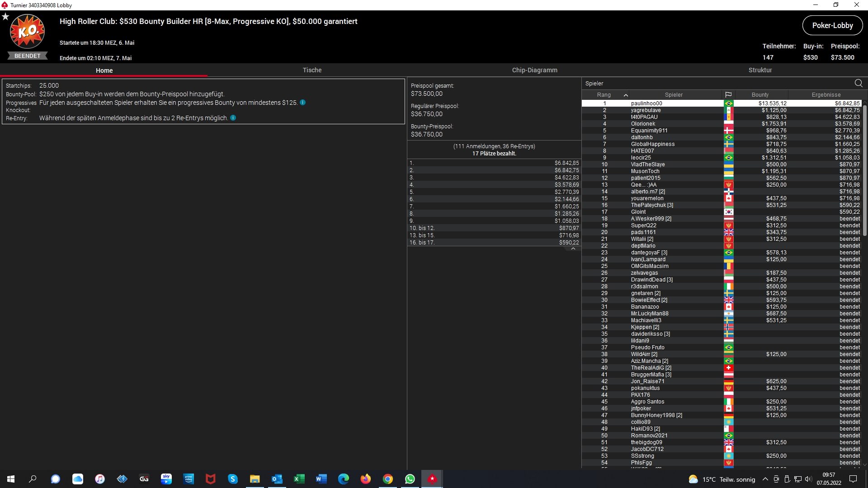
Task: Switch to the Struktur tab
Action: coord(760,70)
